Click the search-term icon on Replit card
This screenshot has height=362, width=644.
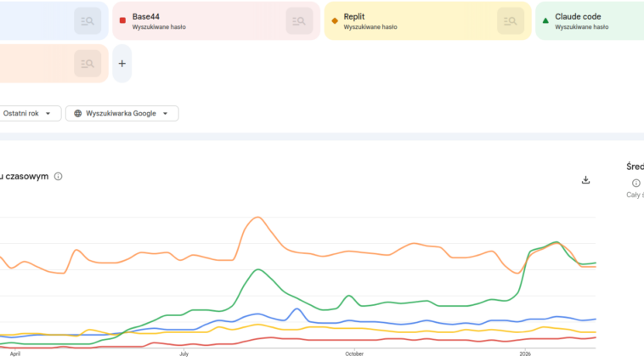click(x=511, y=20)
